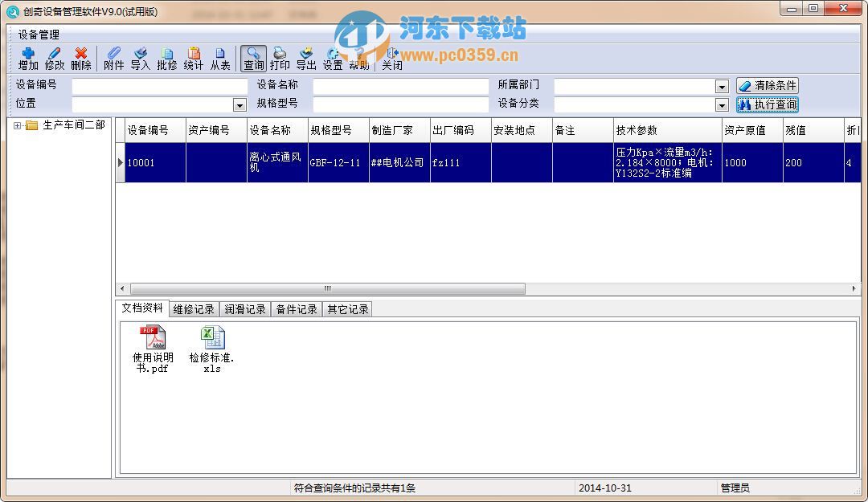Click the 删除 (Delete) red X icon
Viewport: 868px width, 502px height.
(81, 59)
